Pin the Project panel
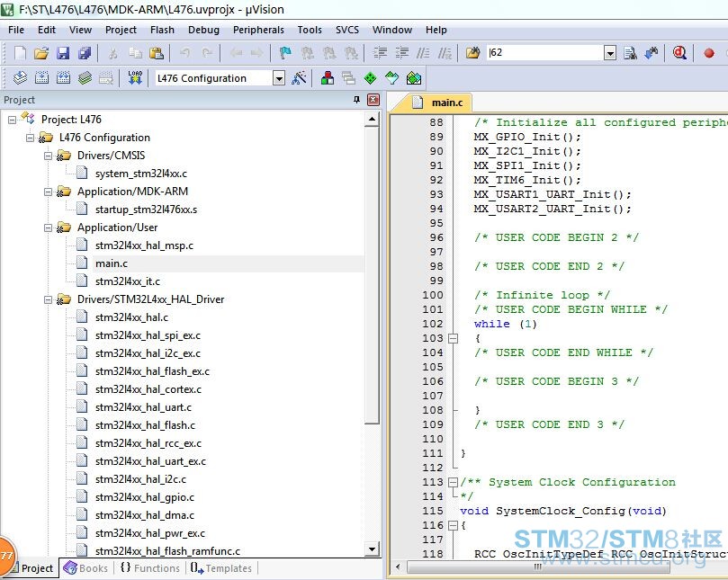This screenshot has width=728, height=580. click(356, 100)
